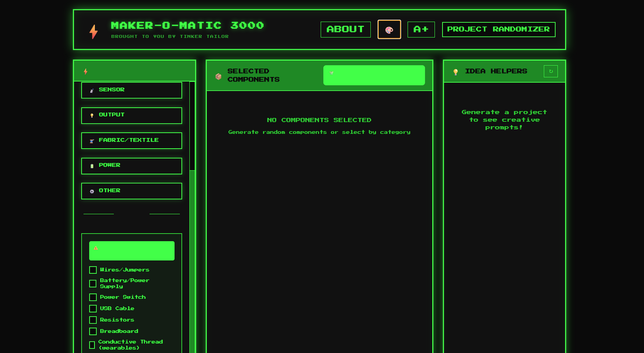Expand the FABRIC/TEXTILE component category
This screenshot has width=644, height=353.
point(131,141)
